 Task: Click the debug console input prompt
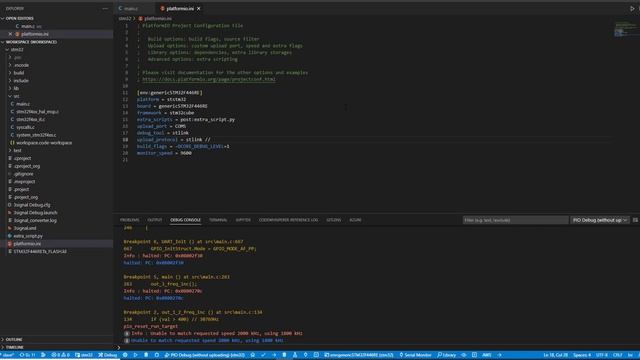376,348
